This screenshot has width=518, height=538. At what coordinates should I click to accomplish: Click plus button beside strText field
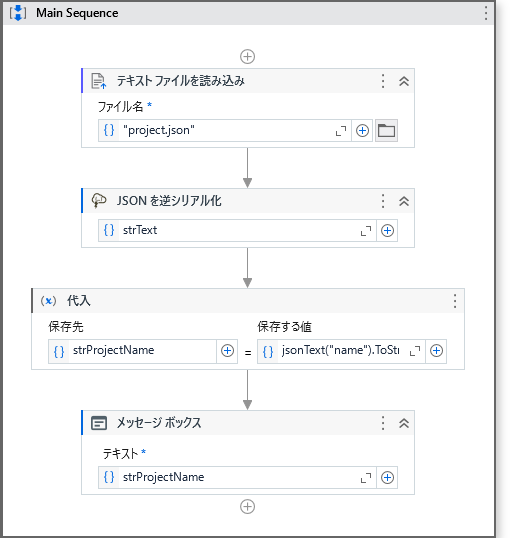coord(387,231)
